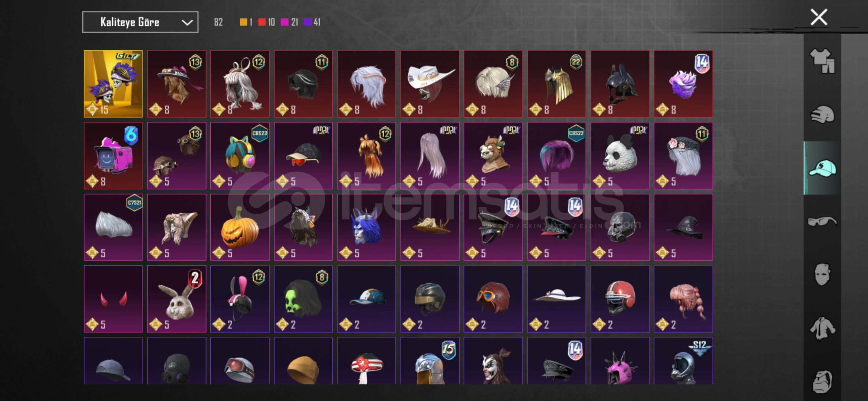Viewport: 868px width, 401px height.
Task: Select the panda head mask item
Action: tap(620, 156)
